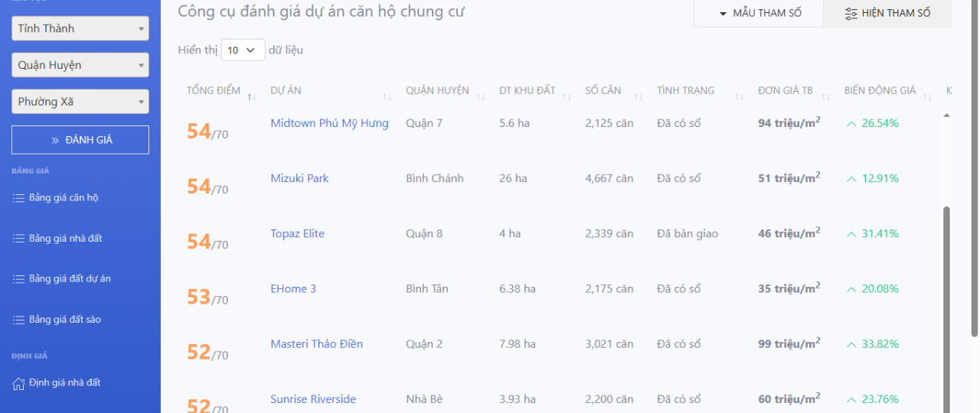
Task: Click up-arrow icon beside 31.41%
Action: click(851, 233)
